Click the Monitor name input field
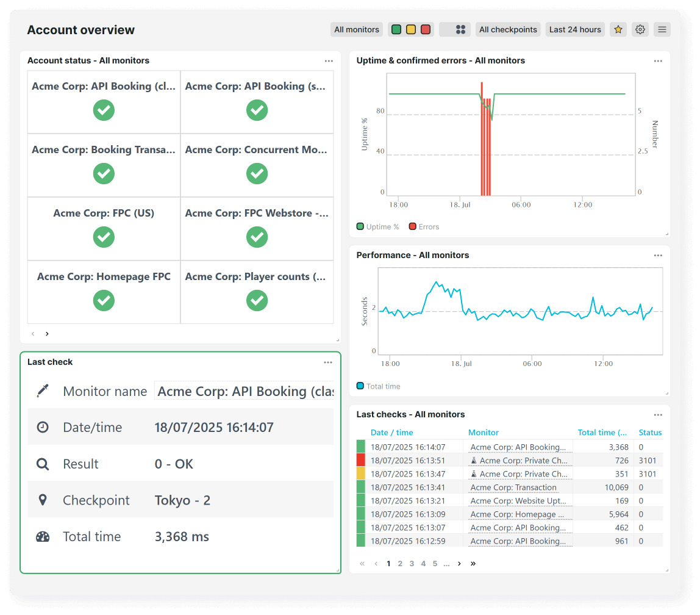This screenshot has width=700, height=615. (x=244, y=391)
